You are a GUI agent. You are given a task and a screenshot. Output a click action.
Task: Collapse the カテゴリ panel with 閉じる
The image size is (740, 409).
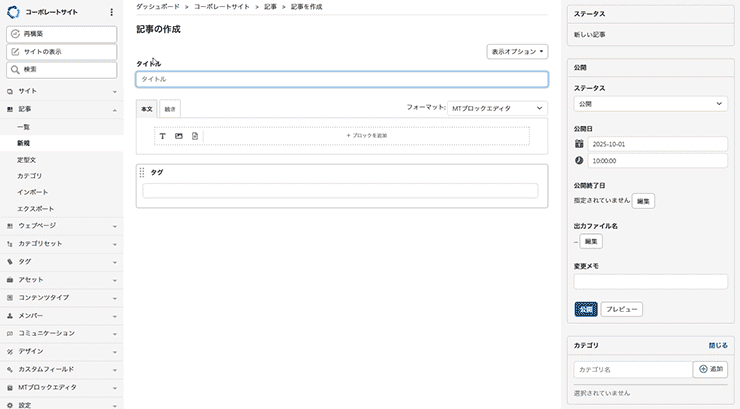pos(718,345)
